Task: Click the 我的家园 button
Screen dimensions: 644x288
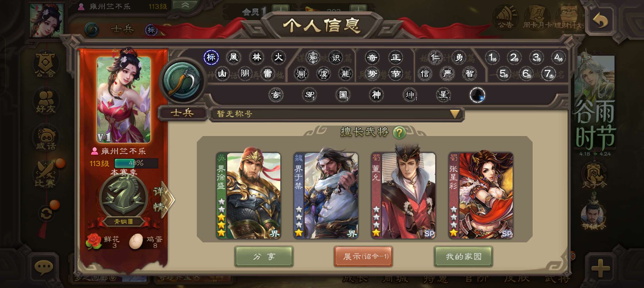Action: pos(463,257)
